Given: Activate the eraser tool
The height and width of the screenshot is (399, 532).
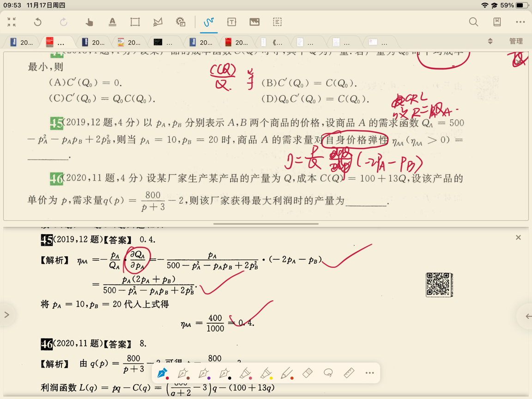Looking at the screenshot, I should coord(307,373).
